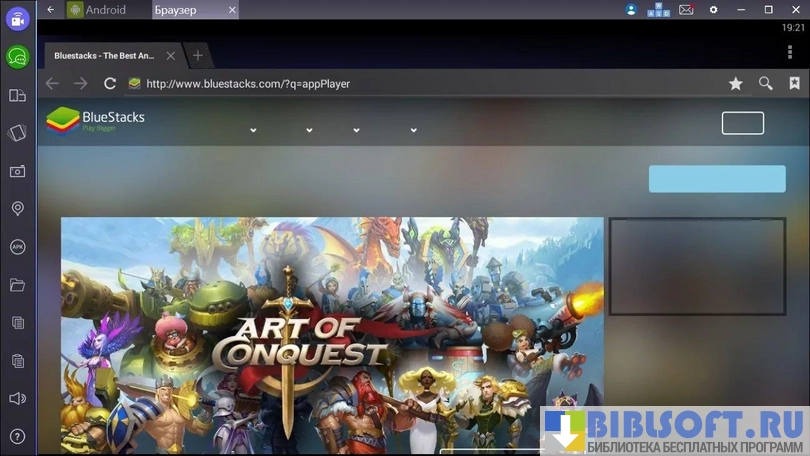Open the file folder icon in sidebar

17,285
